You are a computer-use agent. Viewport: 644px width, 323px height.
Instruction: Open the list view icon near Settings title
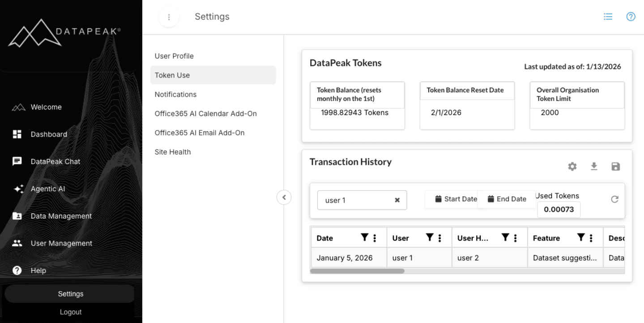pyautogui.click(x=608, y=16)
